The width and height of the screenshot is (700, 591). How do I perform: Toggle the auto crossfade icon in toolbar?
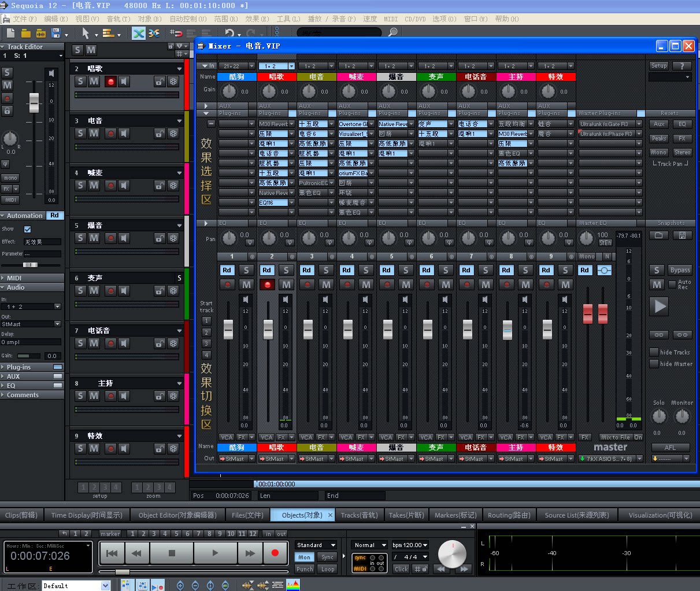pos(139,33)
